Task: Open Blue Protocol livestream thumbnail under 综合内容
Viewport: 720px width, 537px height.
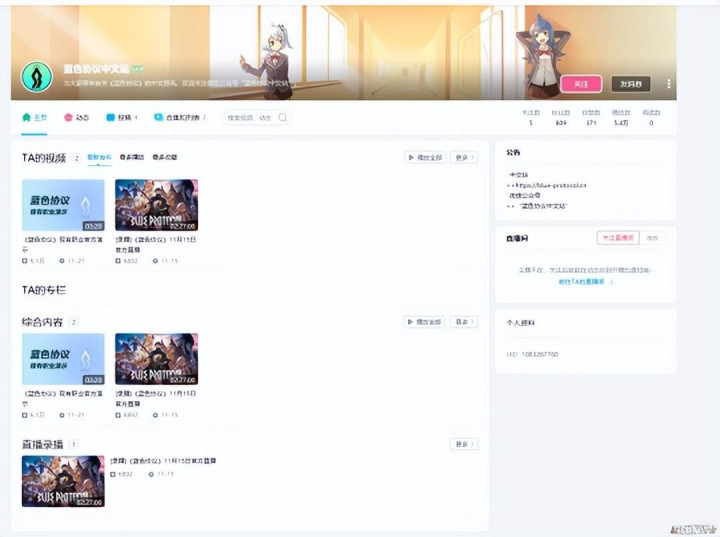Action: 157,359
